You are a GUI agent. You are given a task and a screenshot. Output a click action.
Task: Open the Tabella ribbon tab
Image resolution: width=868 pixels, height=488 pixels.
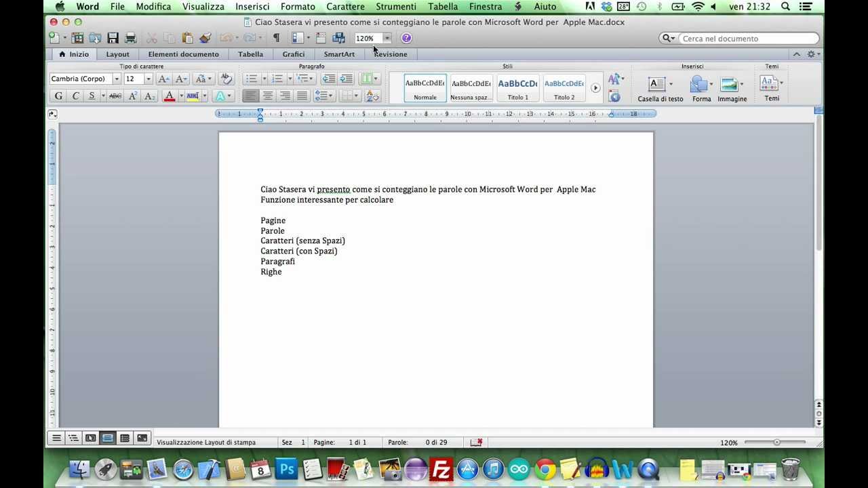[x=251, y=54]
